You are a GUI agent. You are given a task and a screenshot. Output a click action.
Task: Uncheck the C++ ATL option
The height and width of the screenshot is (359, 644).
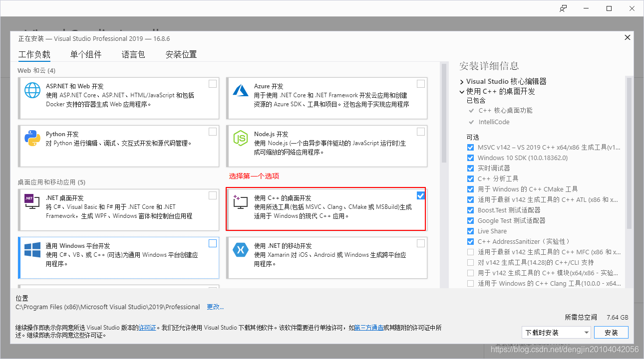tap(470, 199)
